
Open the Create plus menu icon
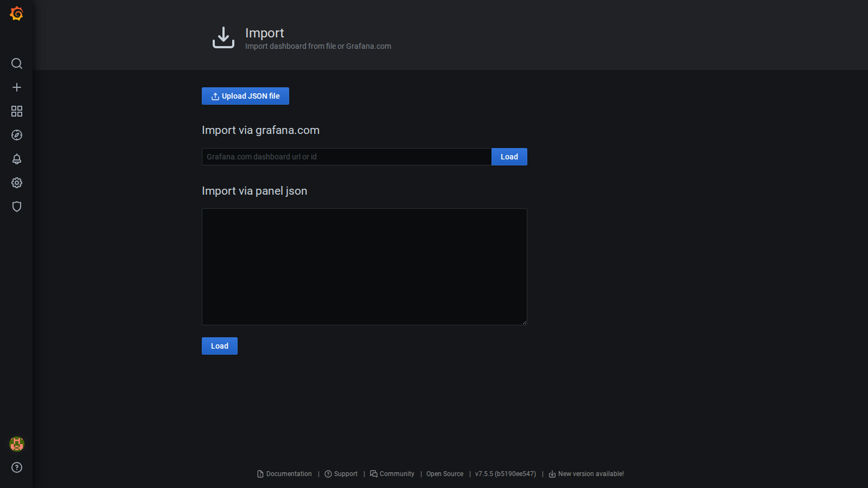pyautogui.click(x=17, y=87)
